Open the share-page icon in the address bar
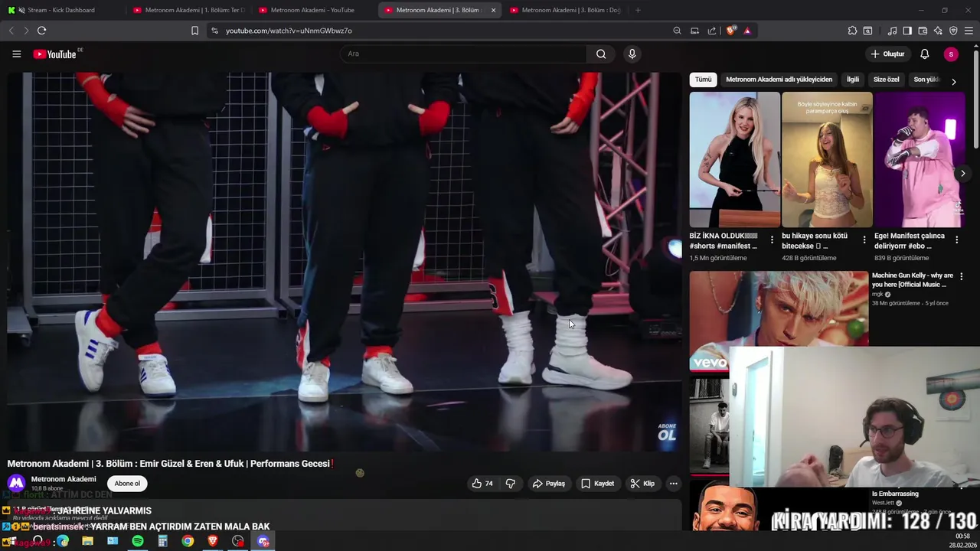 tap(712, 31)
